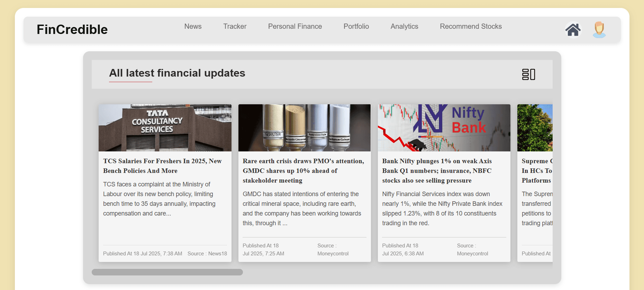Screen dimensions: 644x290
Task: Open the Supreme Court partially visible headline
Action: pos(537,171)
